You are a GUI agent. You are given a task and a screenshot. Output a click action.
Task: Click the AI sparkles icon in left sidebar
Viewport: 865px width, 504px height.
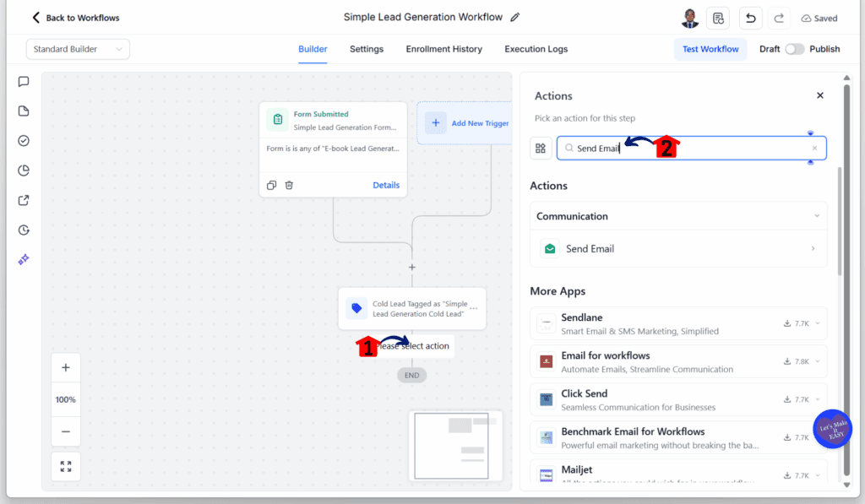(x=23, y=259)
